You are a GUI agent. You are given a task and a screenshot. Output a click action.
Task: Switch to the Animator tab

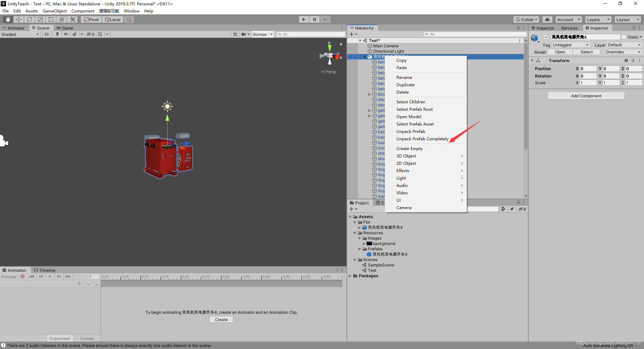(14, 28)
